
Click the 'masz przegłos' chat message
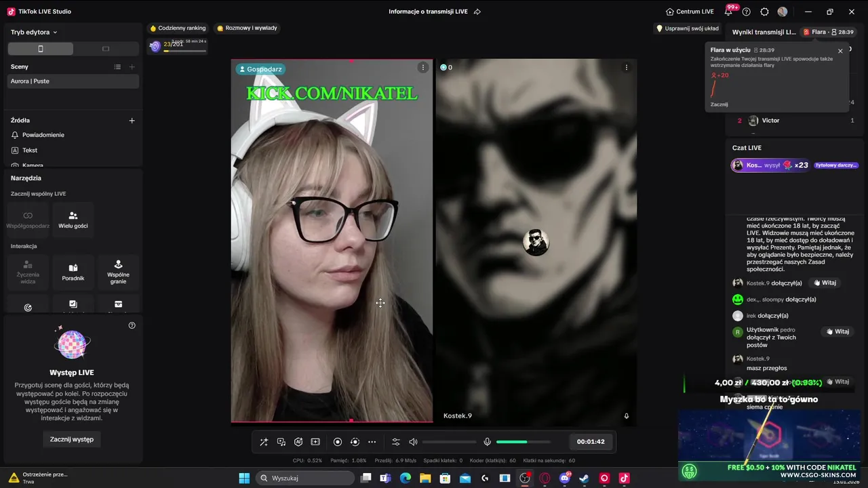pyautogui.click(x=766, y=368)
